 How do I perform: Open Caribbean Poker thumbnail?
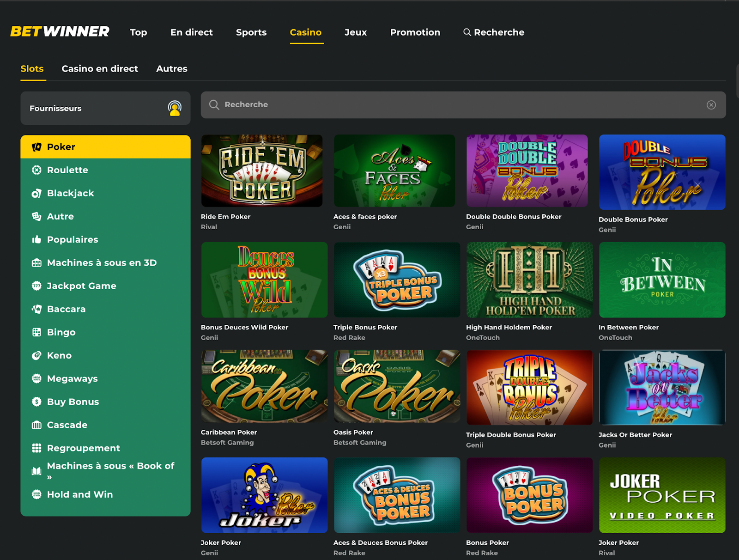tap(264, 386)
